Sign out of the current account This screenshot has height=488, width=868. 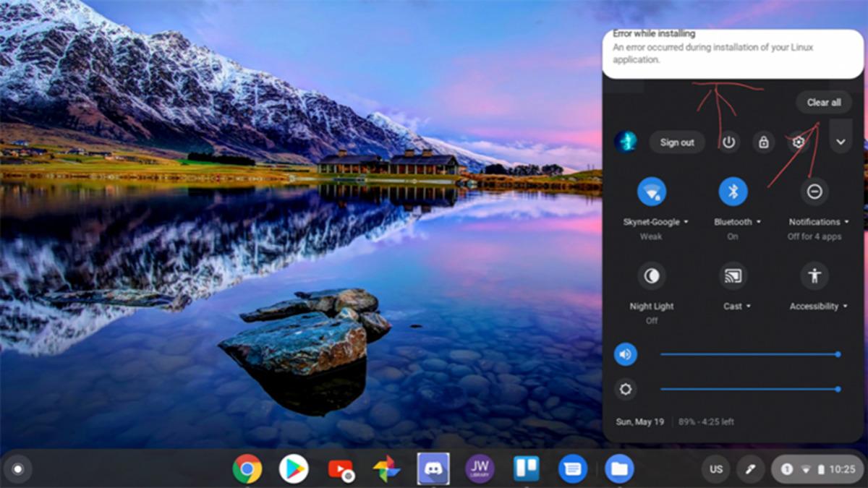tap(677, 142)
